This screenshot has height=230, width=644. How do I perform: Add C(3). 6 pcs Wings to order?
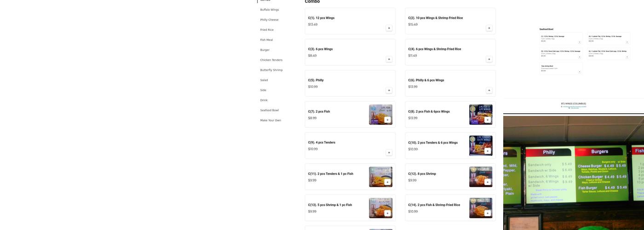(389, 59)
